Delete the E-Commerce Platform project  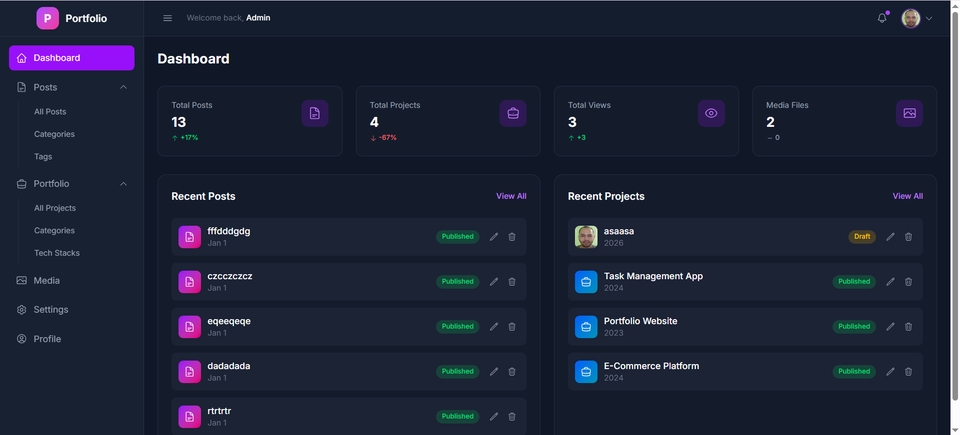[x=908, y=371]
